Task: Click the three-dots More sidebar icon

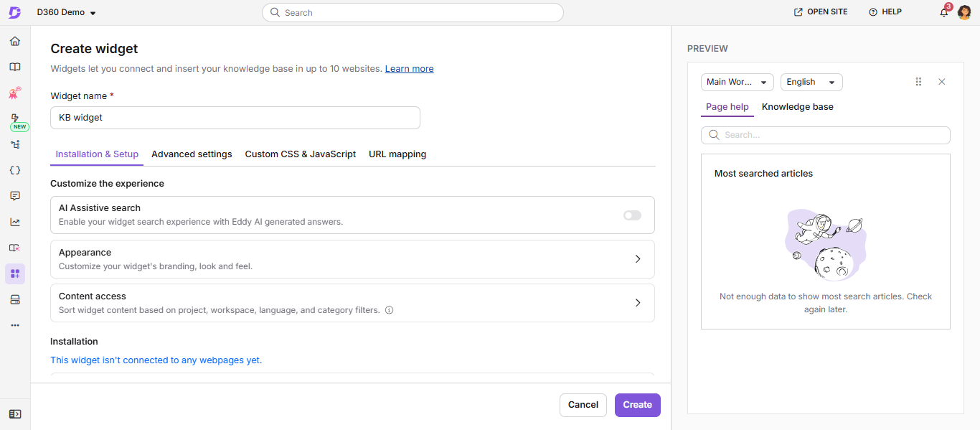Action: coord(15,325)
